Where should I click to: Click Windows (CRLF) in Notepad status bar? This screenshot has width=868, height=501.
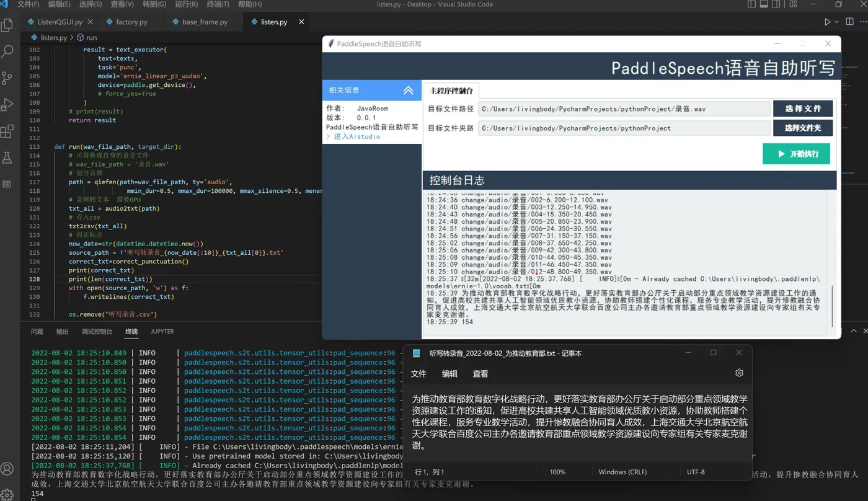click(622, 472)
